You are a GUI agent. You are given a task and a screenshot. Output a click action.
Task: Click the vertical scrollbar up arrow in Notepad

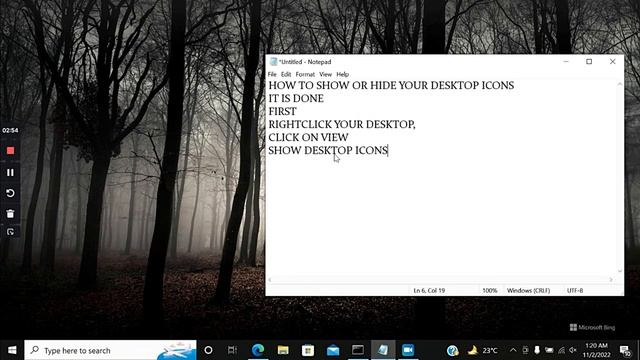pos(620,84)
